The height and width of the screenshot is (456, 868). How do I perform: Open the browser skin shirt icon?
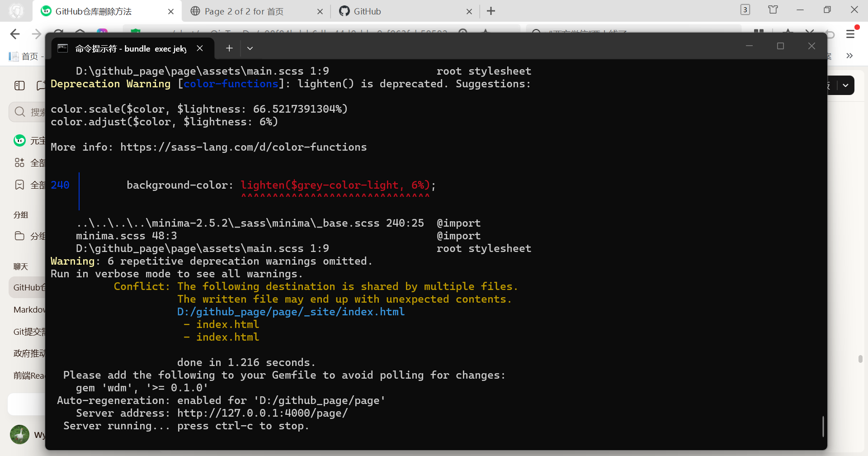point(773,10)
